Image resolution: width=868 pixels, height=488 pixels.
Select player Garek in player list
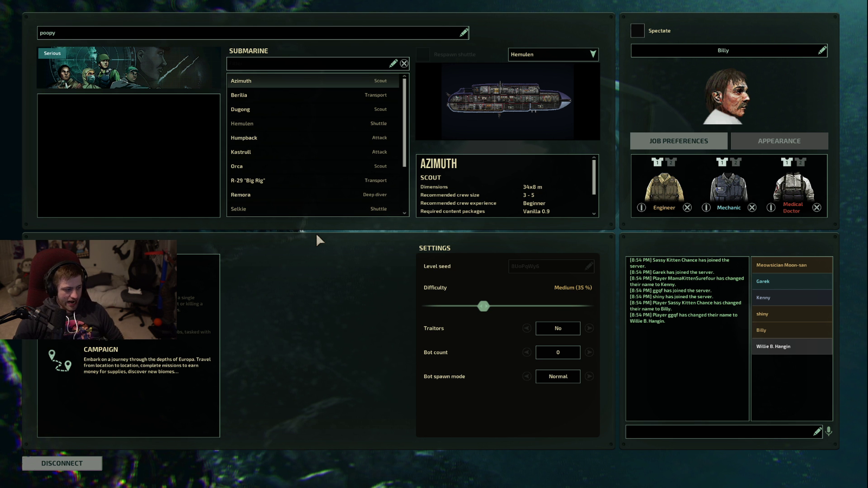792,281
